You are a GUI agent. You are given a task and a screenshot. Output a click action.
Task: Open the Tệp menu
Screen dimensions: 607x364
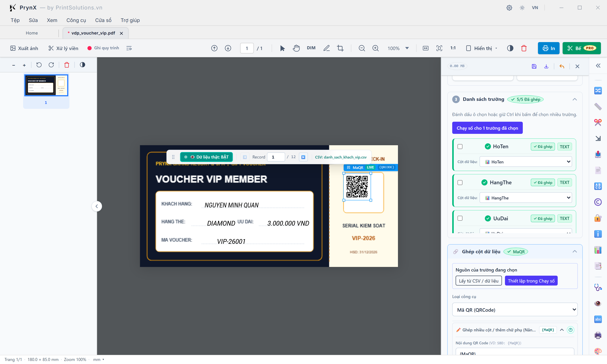point(15,20)
